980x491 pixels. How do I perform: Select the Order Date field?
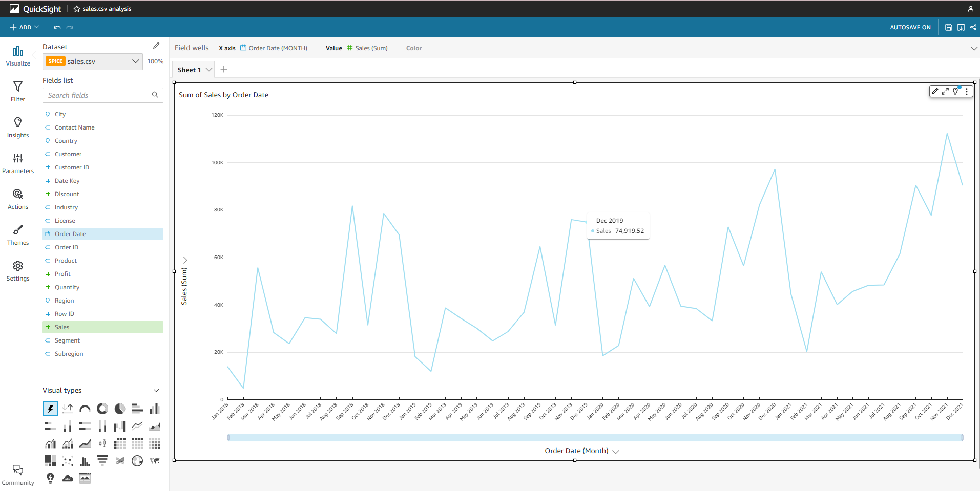point(102,234)
